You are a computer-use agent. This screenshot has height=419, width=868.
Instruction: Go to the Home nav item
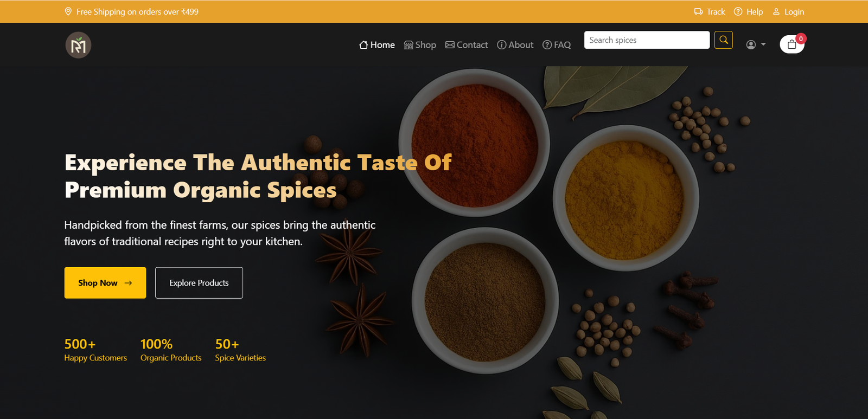[377, 45]
